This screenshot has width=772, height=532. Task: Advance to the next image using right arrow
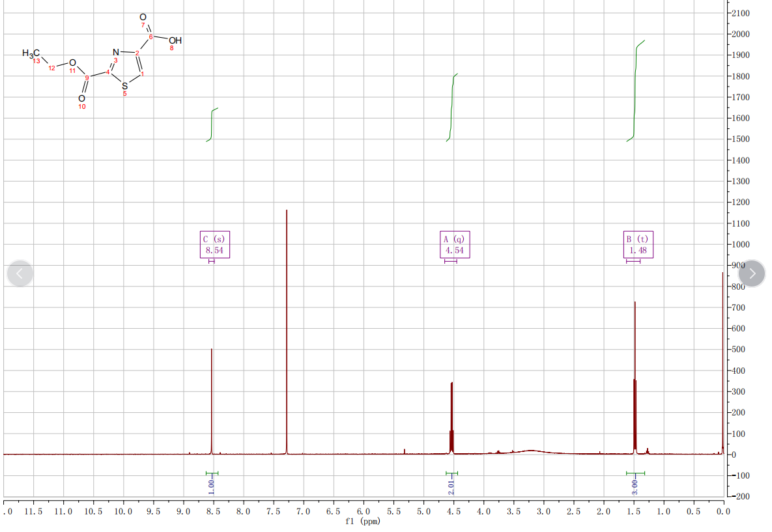tap(752, 273)
